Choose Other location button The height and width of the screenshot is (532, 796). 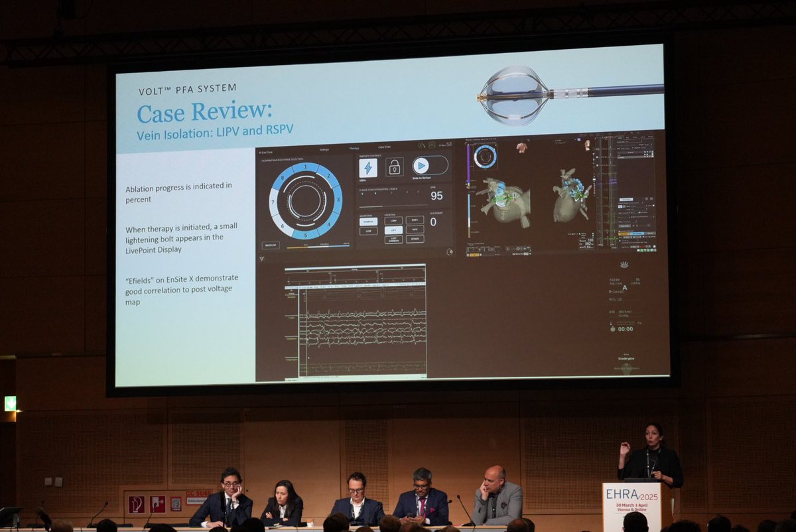[x=415, y=239]
